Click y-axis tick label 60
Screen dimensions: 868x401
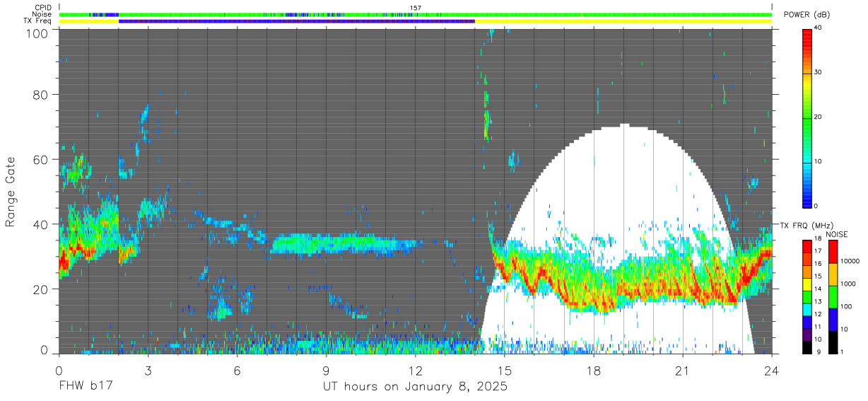pyautogui.click(x=42, y=160)
